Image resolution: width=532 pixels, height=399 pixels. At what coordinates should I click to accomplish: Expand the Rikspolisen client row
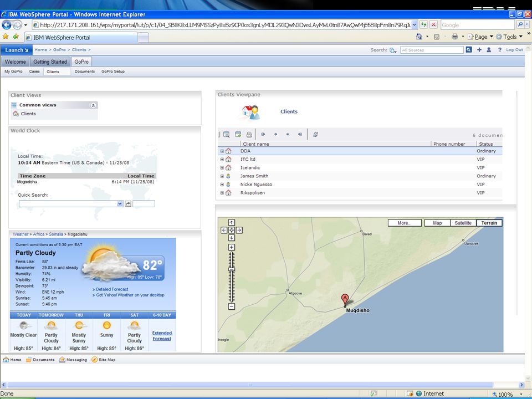pos(222,193)
